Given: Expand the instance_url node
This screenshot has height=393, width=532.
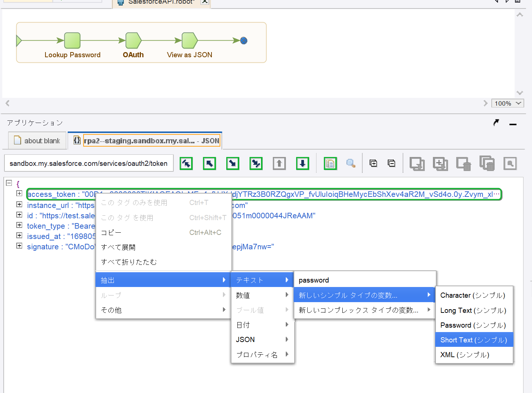Looking at the screenshot, I should pos(19,204).
